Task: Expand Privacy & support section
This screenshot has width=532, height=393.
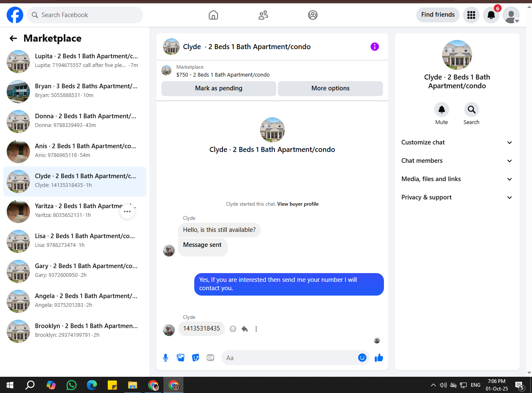Action: [457, 197]
